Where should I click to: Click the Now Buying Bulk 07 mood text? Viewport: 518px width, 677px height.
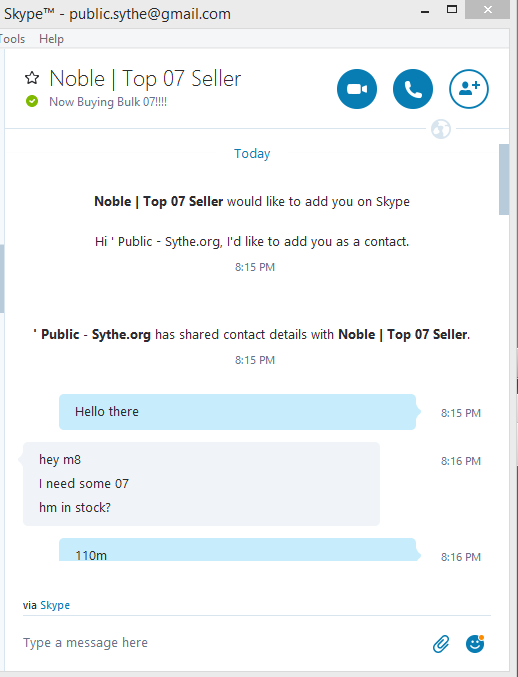[x=108, y=102]
